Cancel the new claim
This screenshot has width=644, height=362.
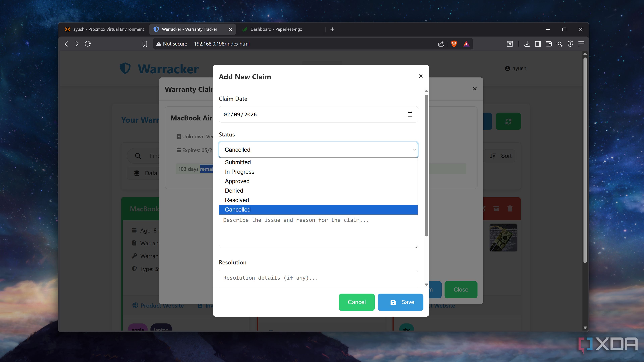(x=357, y=302)
